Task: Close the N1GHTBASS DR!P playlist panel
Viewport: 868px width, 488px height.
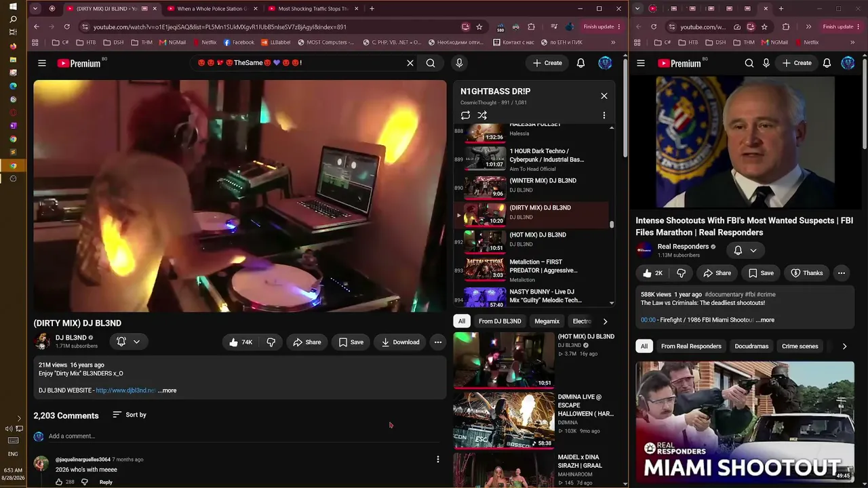Action: coord(604,96)
